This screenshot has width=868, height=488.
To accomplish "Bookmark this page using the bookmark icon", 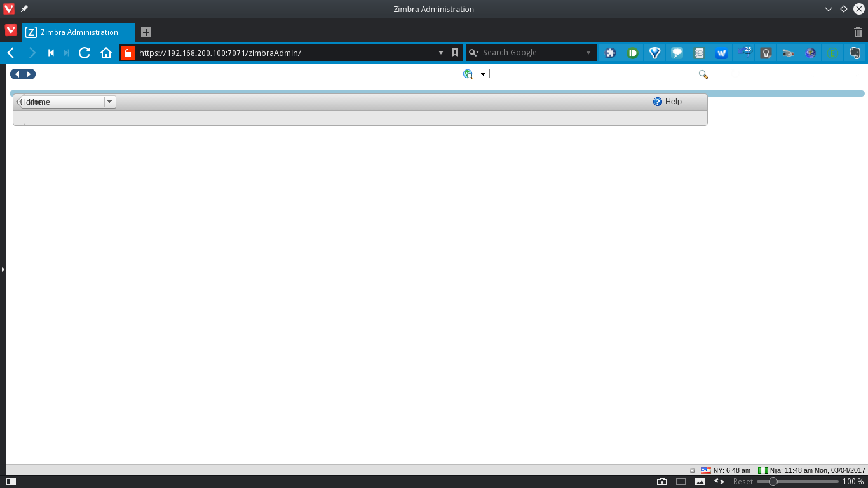I will pos(455,53).
